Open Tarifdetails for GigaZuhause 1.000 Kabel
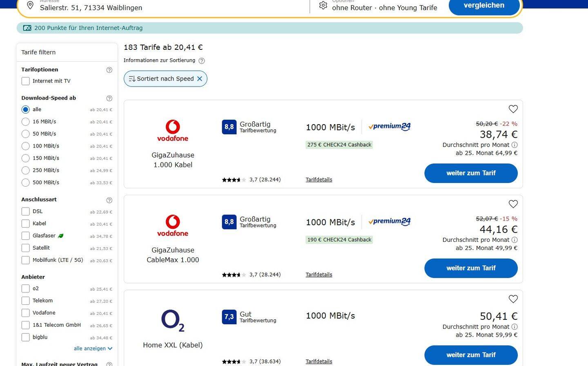588x366 pixels. [x=318, y=180]
